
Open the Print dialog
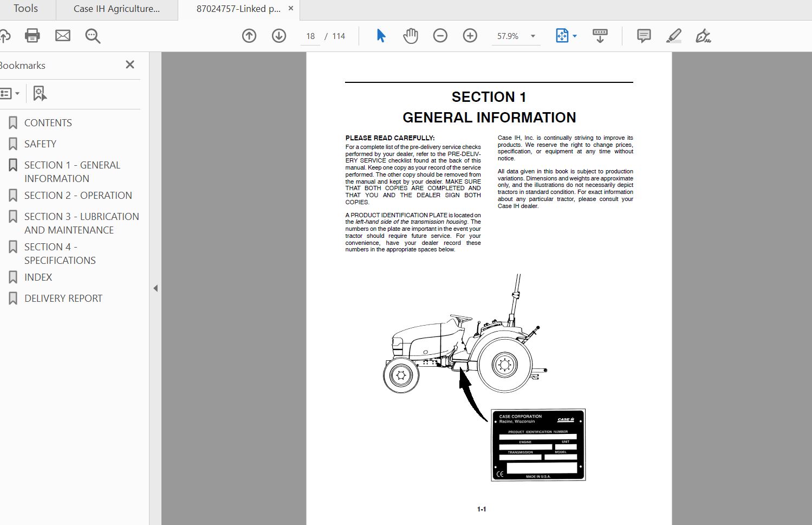pos(32,36)
